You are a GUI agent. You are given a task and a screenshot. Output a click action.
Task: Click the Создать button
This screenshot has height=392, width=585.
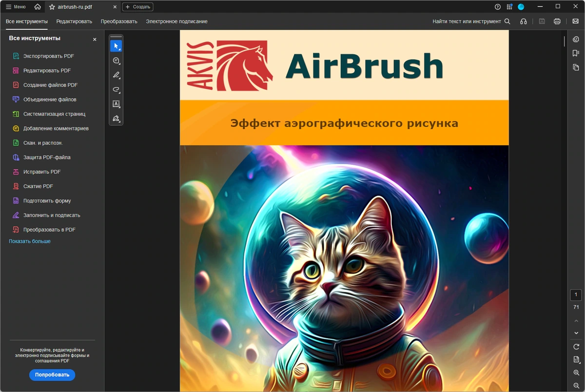pyautogui.click(x=137, y=7)
